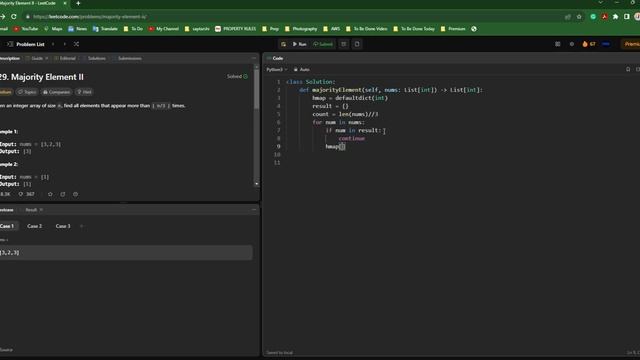Open the AWS bookmark folder

click(331, 29)
